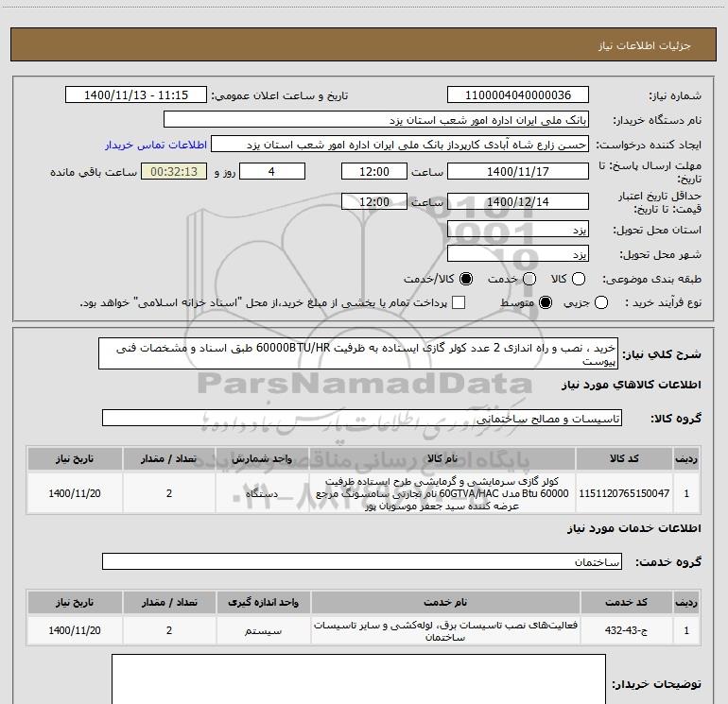Click services table date 1400/11/20
The height and width of the screenshot is (704, 728).
pyautogui.click(x=75, y=630)
